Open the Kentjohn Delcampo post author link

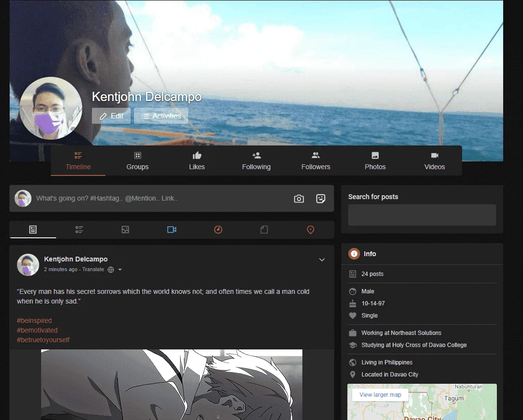75,259
